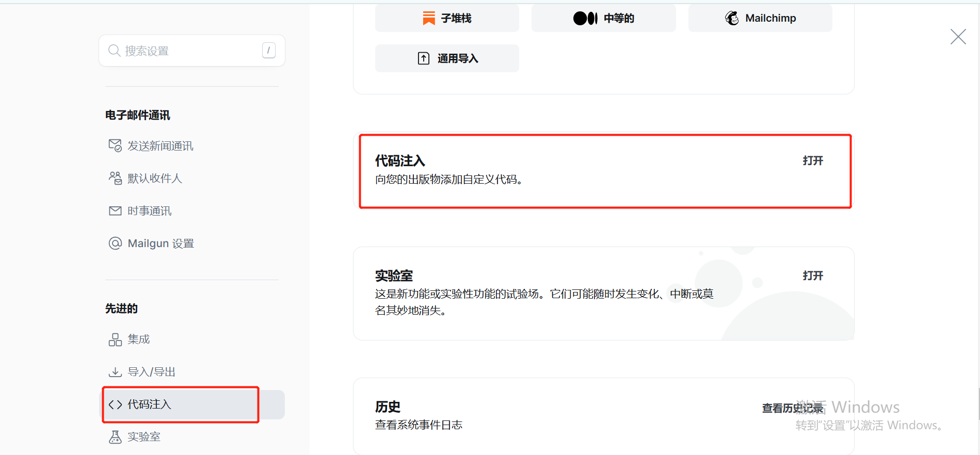Screen dimensions: 980x455
Task: Click the 通用导入 universal import button
Action: (x=447, y=58)
